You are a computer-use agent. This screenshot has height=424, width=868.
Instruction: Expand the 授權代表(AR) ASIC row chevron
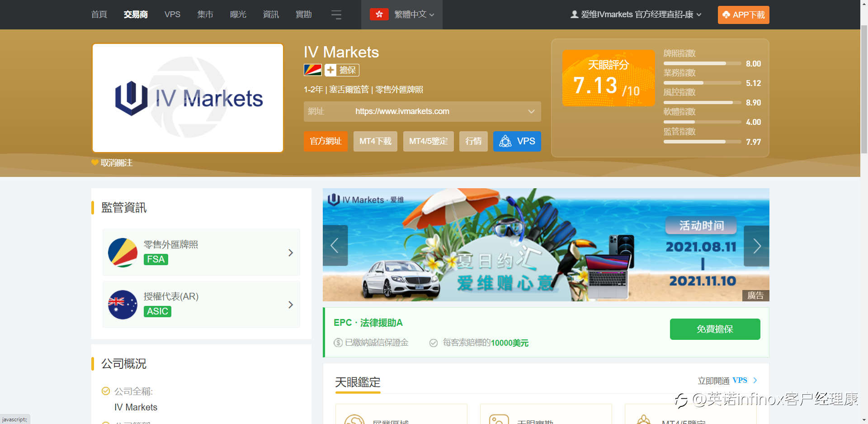click(291, 305)
